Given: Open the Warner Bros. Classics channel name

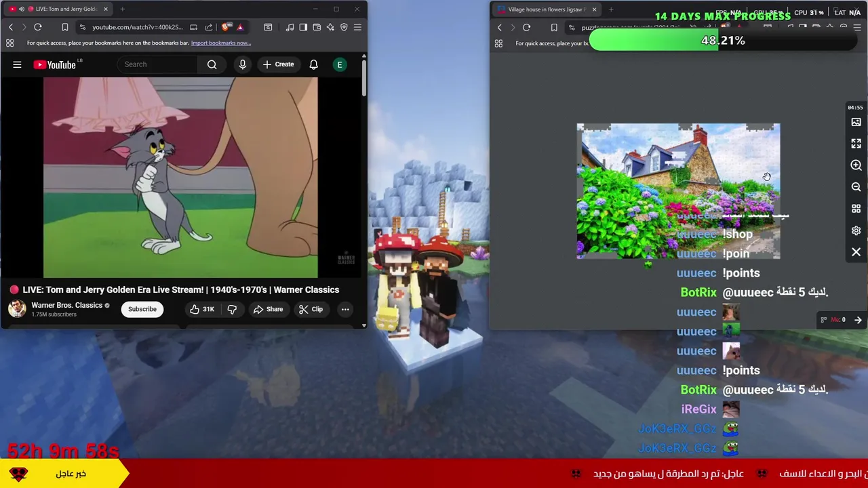Looking at the screenshot, I should (66, 305).
